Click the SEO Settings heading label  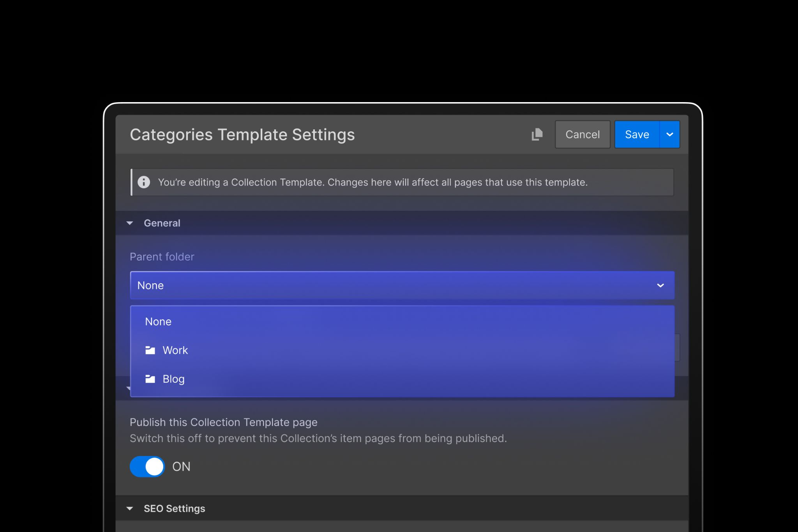click(x=174, y=509)
